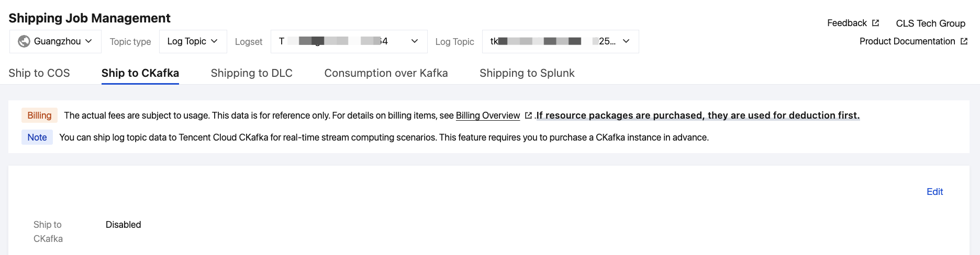This screenshot has height=255, width=980.
Task: Follow the Billing Overview link
Action: (x=487, y=115)
